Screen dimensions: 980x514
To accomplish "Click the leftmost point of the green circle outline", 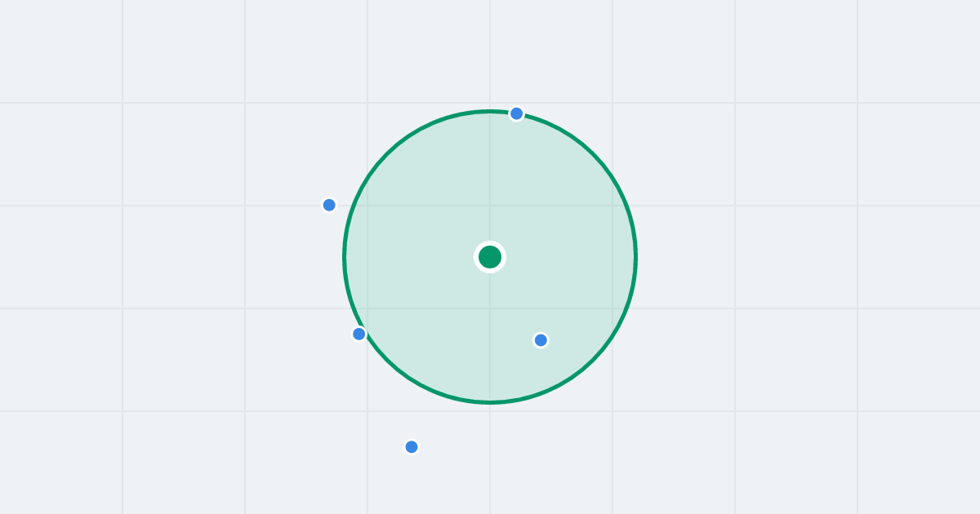I will click(345, 257).
